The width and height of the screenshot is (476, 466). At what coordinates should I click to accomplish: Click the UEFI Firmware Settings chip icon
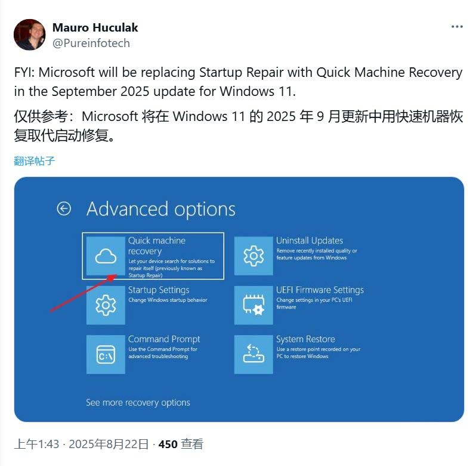tap(254, 305)
